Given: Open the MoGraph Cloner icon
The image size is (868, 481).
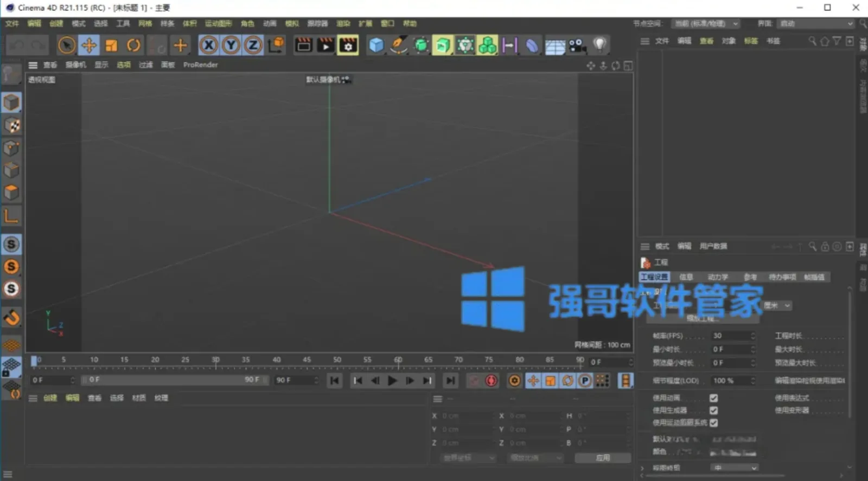Looking at the screenshot, I should click(x=487, y=46).
